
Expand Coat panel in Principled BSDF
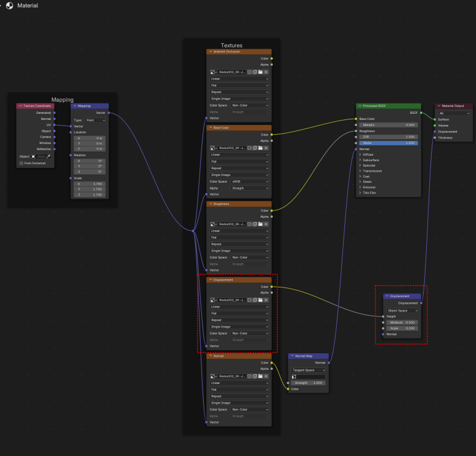360,177
